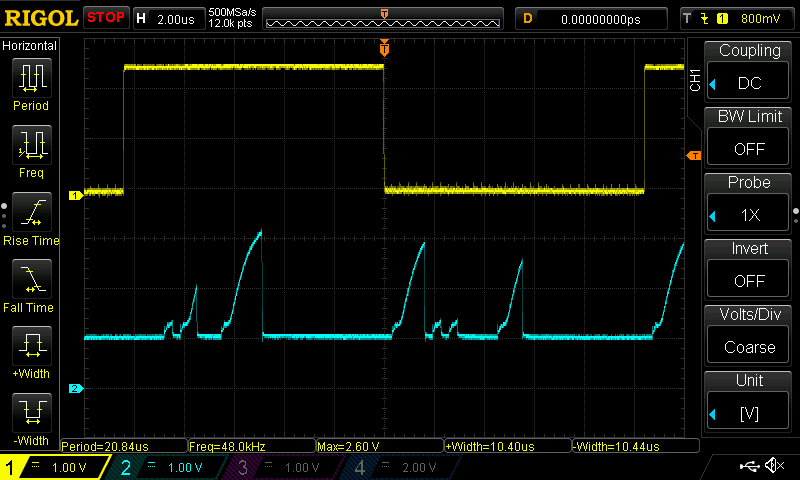800x480 pixels.
Task: Switch to channel 2 tab
Action: [160, 467]
